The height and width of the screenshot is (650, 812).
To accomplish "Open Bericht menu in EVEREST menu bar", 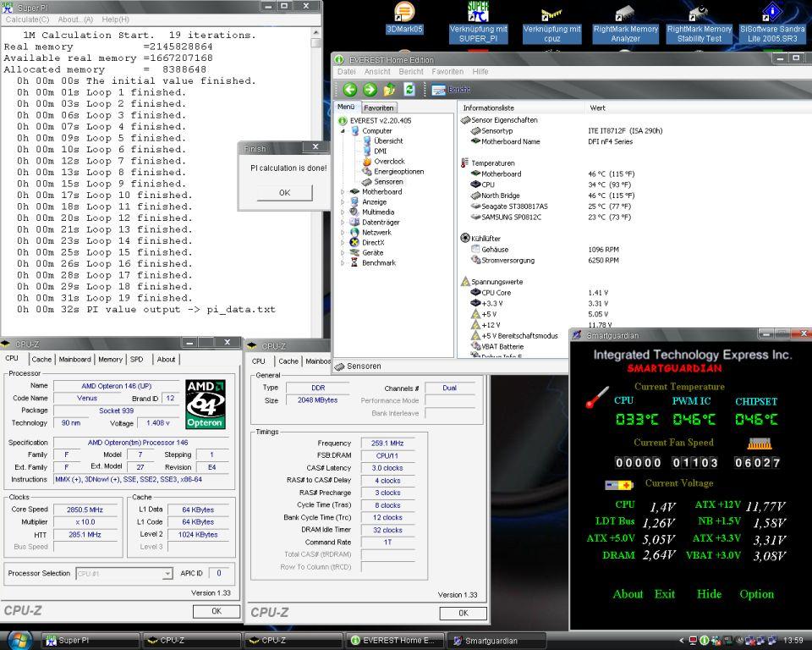I will point(411,72).
